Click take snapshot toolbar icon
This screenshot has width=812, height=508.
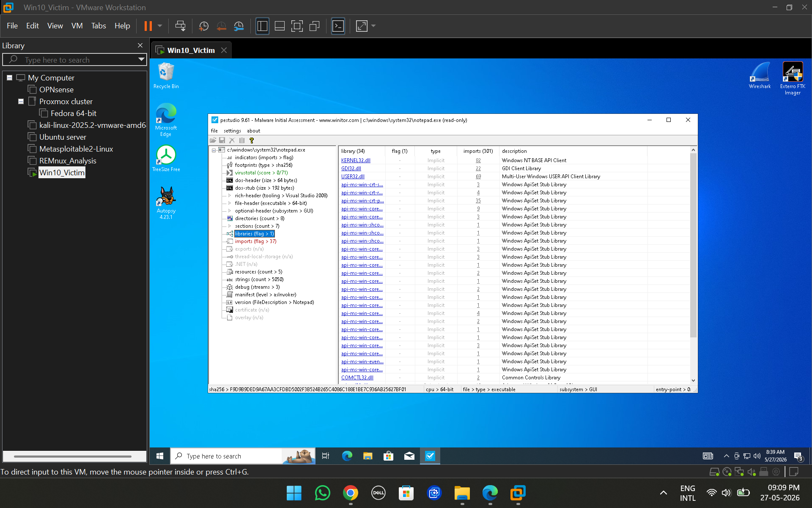(204, 26)
